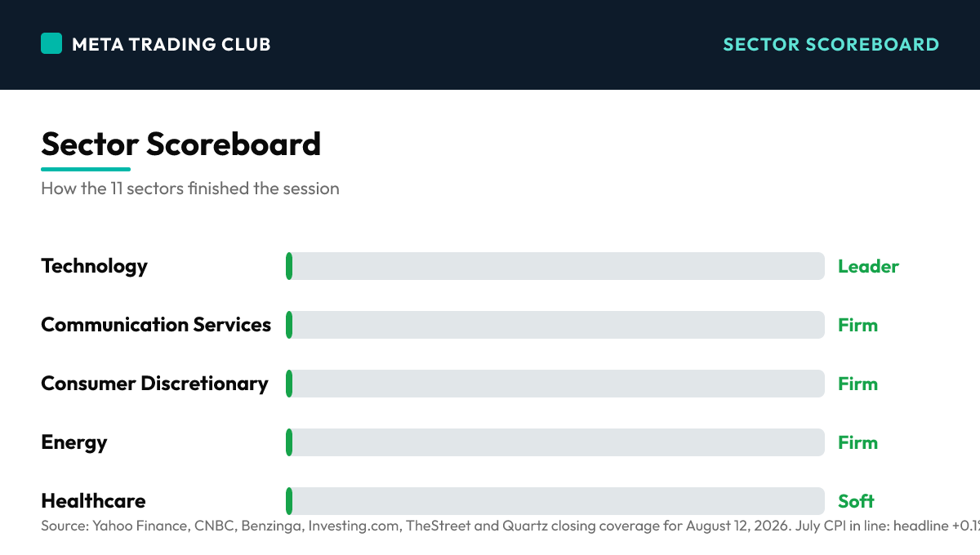Click the Energy progress bar
This screenshot has width=980, height=555.
click(x=555, y=442)
